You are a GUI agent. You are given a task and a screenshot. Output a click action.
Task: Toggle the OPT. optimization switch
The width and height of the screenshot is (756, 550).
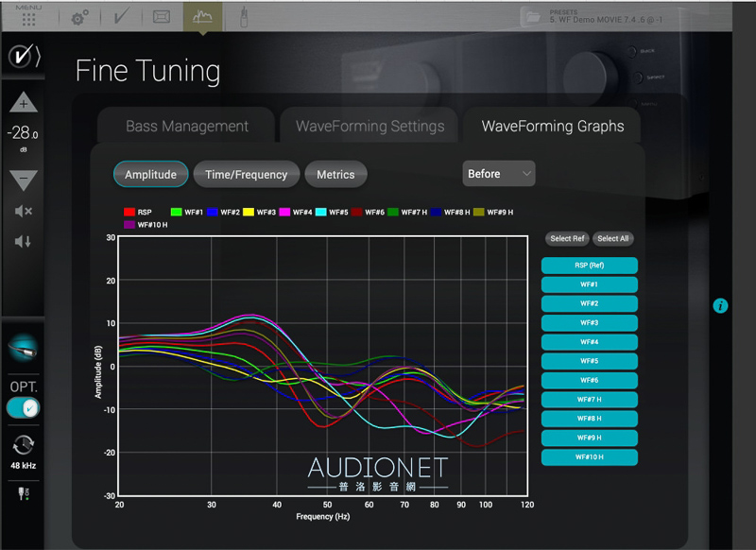pos(24,408)
